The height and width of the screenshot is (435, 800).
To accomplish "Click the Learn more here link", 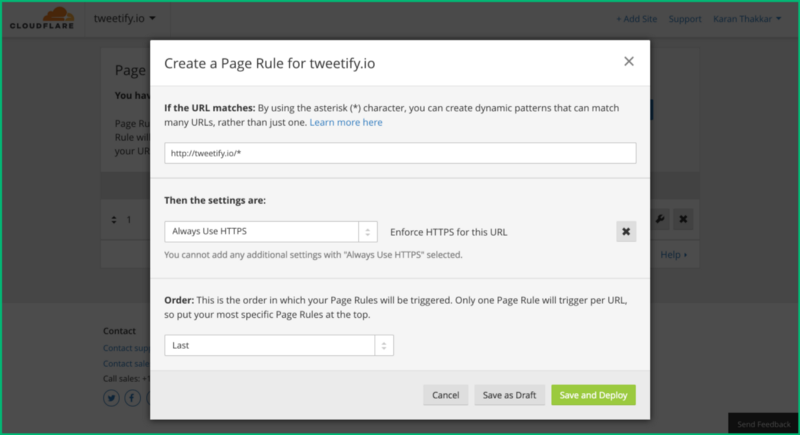I will tap(346, 122).
